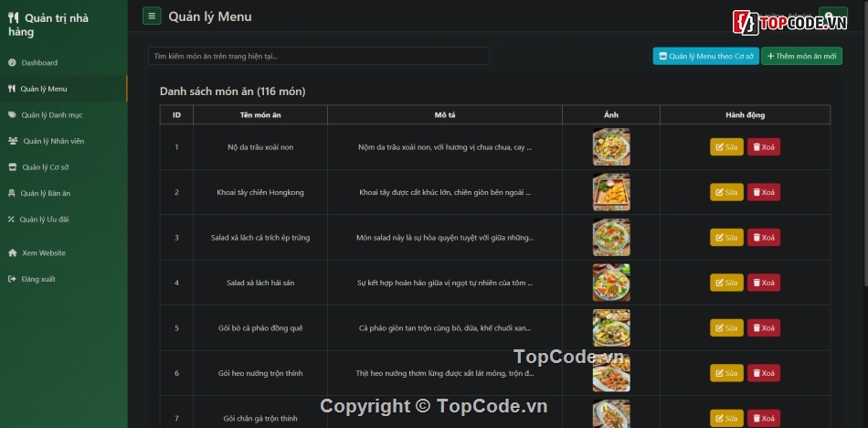Click Thêm món ăn mới button
The height and width of the screenshot is (428, 868).
801,56
